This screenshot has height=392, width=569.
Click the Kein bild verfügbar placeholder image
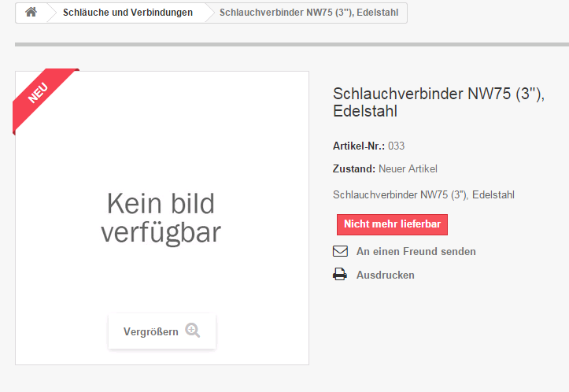[161, 218]
